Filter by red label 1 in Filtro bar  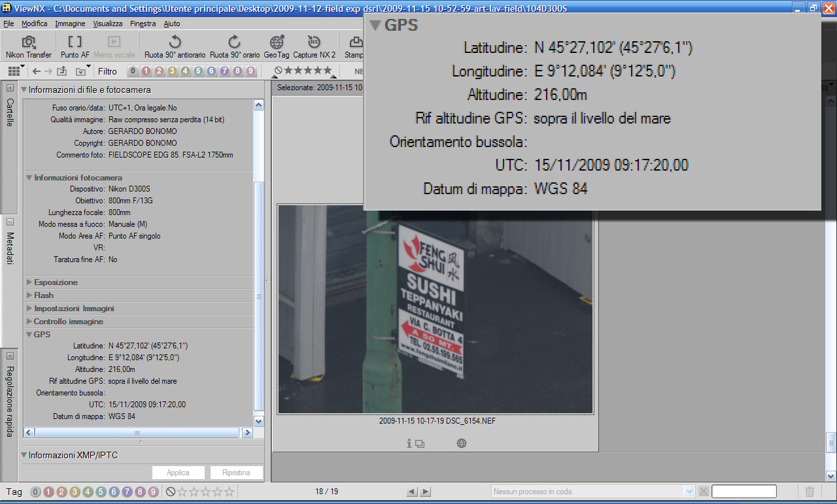pos(146,71)
